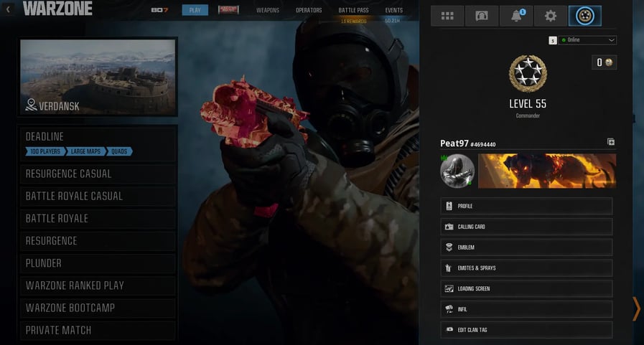Click the 'QUADS' tag
The image size is (644, 345).
[x=119, y=151]
